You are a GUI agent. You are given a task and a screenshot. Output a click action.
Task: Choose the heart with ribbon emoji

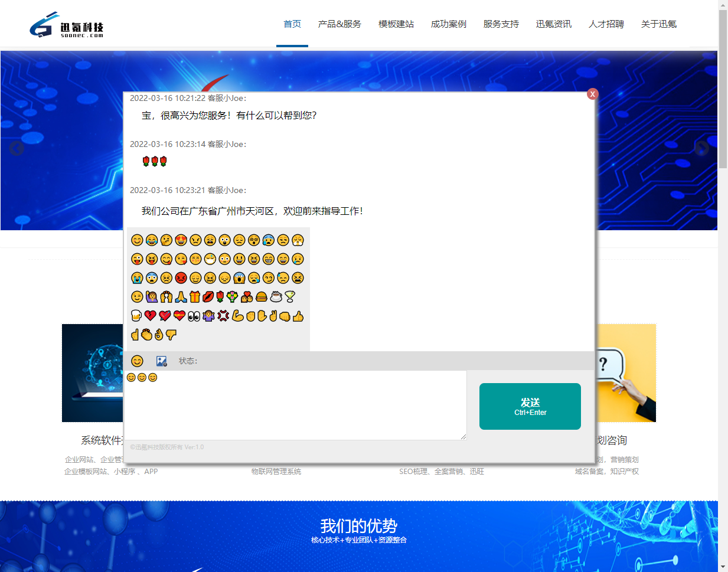click(x=179, y=316)
